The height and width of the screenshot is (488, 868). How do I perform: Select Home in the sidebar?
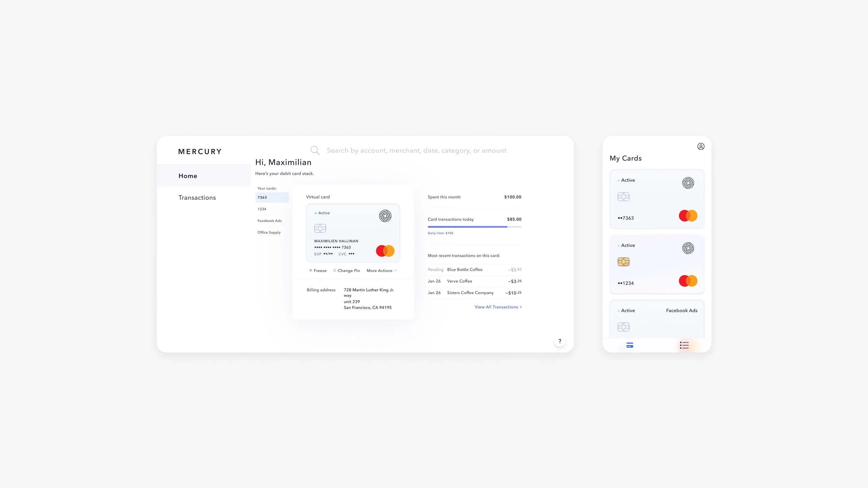click(x=188, y=176)
